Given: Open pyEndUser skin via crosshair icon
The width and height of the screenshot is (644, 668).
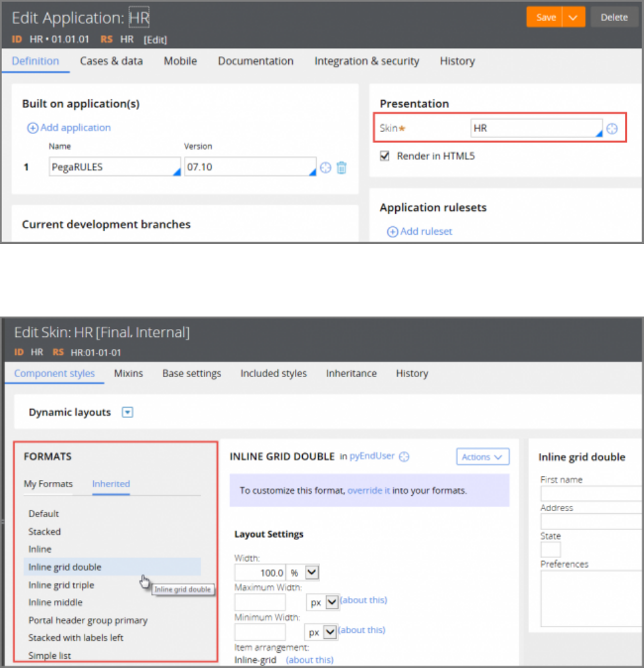Looking at the screenshot, I should (x=404, y=456).
